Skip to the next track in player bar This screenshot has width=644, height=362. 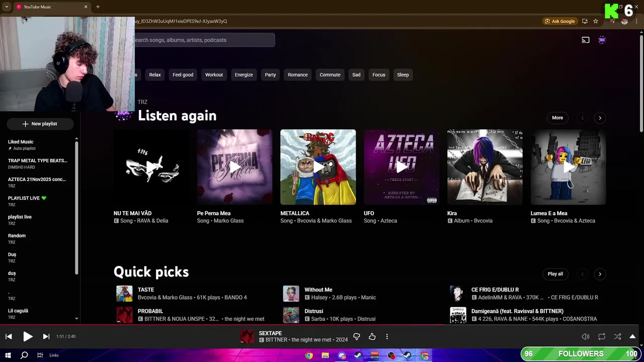(46, 336)
